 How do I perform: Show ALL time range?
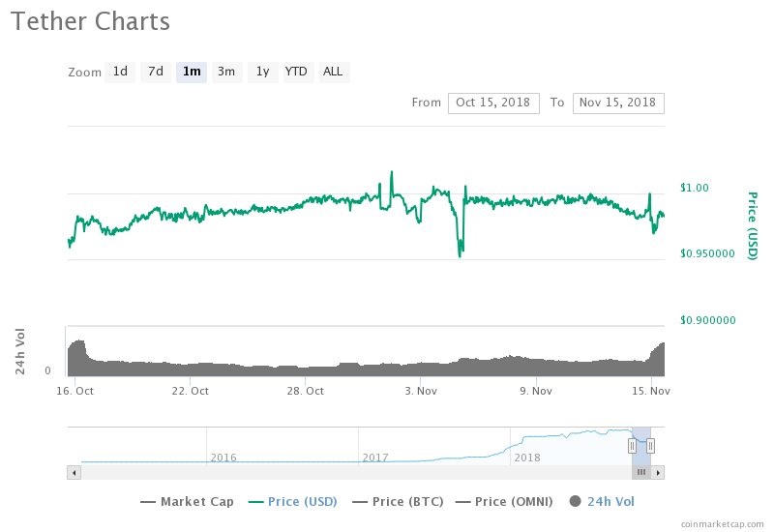click(x=334, y=72)
